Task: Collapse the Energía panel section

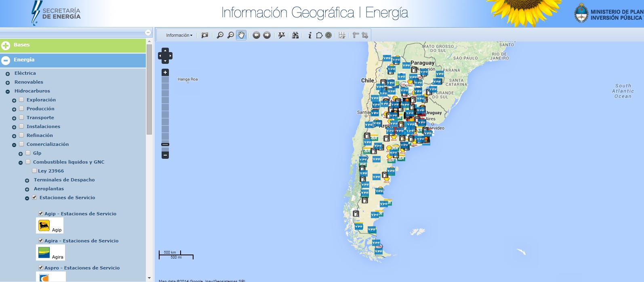Action: 6,61
